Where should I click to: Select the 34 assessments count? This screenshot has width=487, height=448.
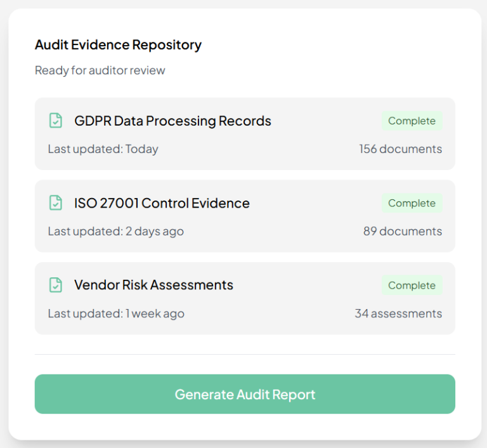[398, 313]
